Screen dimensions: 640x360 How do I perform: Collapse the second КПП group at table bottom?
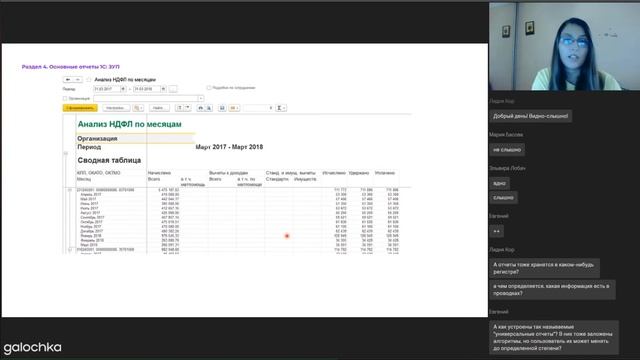click(70, 249)
